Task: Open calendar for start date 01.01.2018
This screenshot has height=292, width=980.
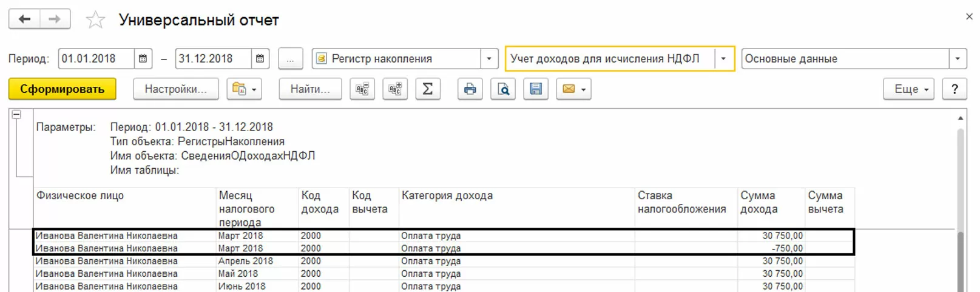Action: [143, 59]
